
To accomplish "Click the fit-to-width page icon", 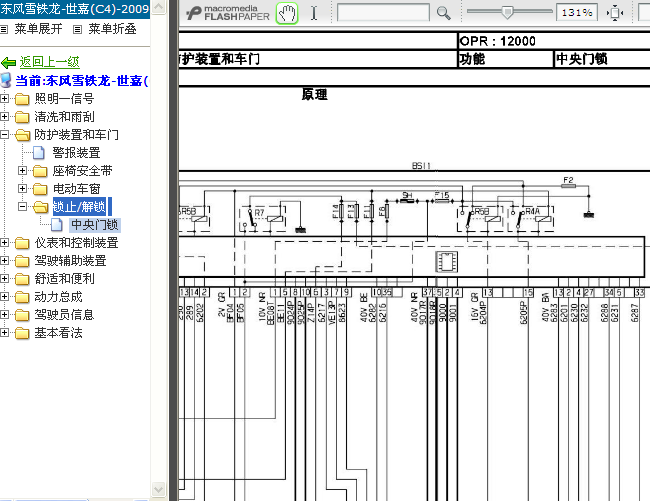I will [615, 13].
